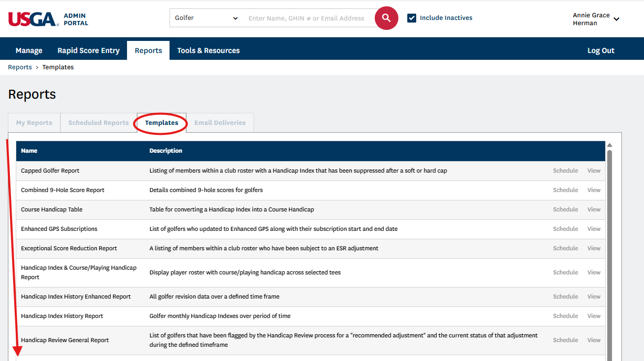View the Exceptional Score Reduction Report
Viewport: 644px width, 361px height.
point(594,248)
